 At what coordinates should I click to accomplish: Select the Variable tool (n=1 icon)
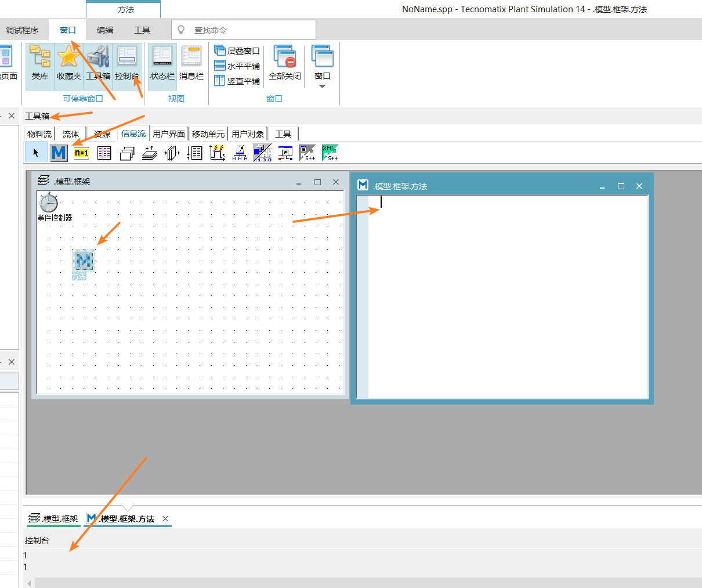tap(81, 152)
